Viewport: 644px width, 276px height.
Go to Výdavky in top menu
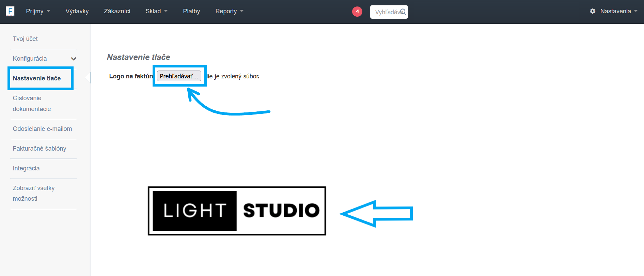tap(77, 11)
